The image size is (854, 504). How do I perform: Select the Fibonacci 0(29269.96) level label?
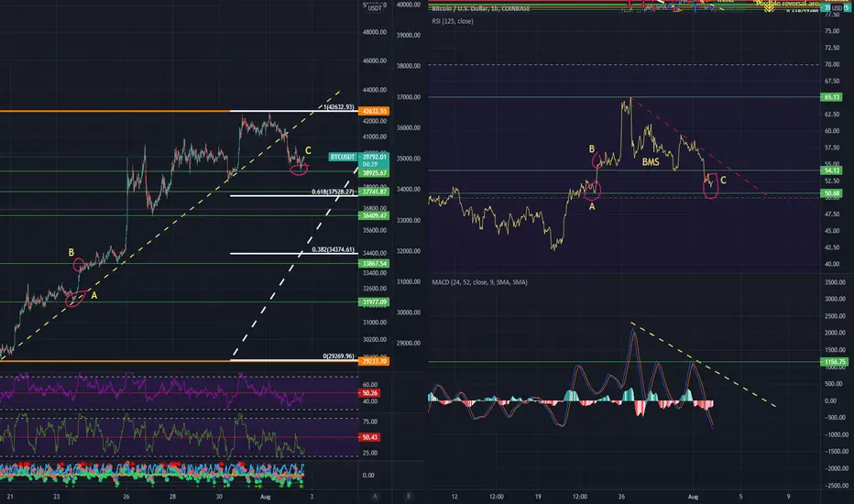pos(338,356)
